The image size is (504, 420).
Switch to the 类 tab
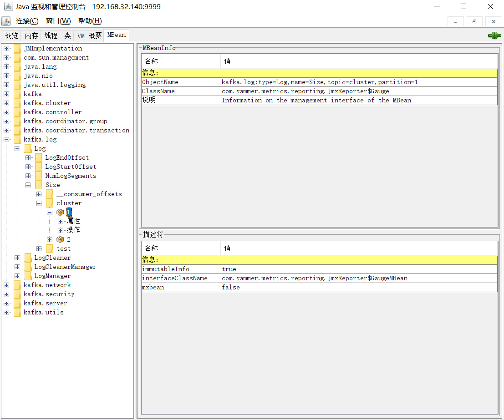pyautogui.click(x=67, y=35)
